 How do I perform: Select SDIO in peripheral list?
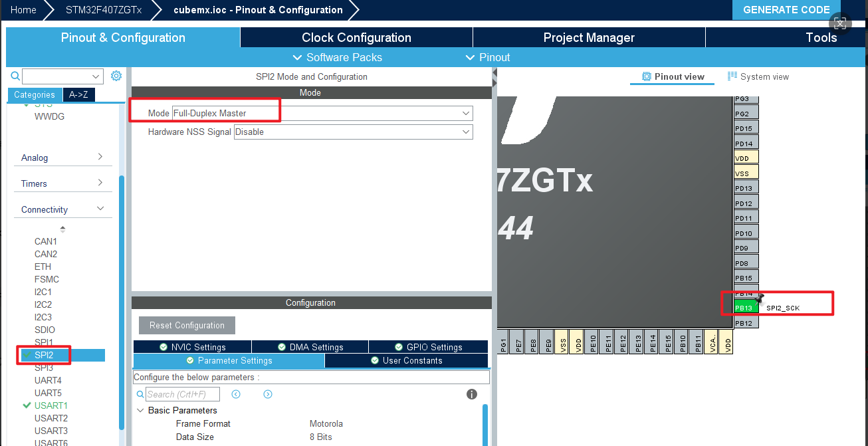tap(45, 330)
